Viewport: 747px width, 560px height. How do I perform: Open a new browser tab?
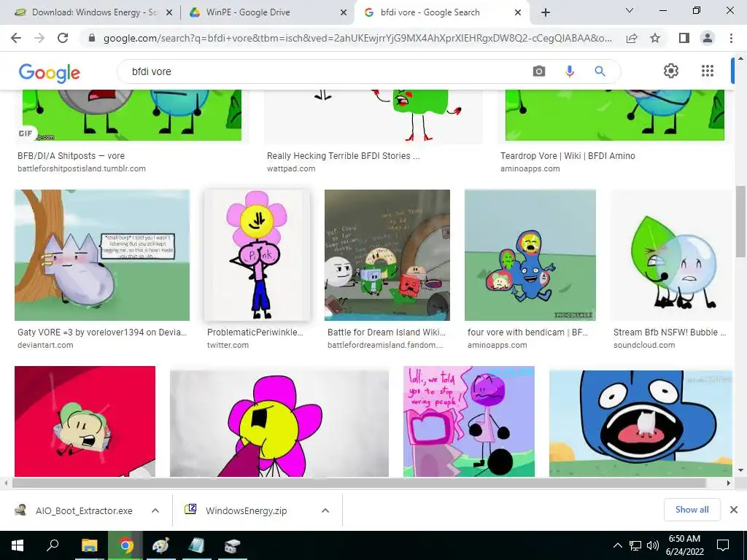(x=546, y=12)
